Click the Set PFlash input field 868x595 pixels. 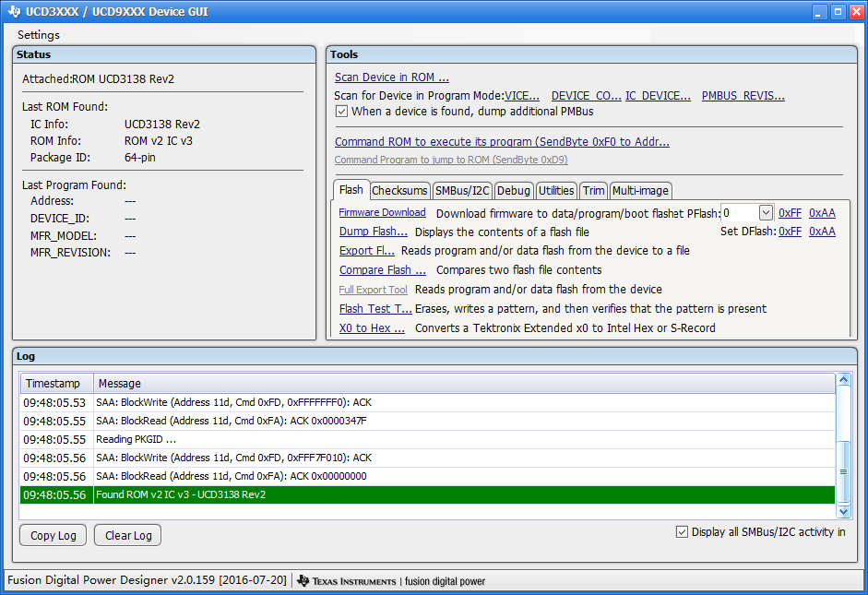[740, 213]
